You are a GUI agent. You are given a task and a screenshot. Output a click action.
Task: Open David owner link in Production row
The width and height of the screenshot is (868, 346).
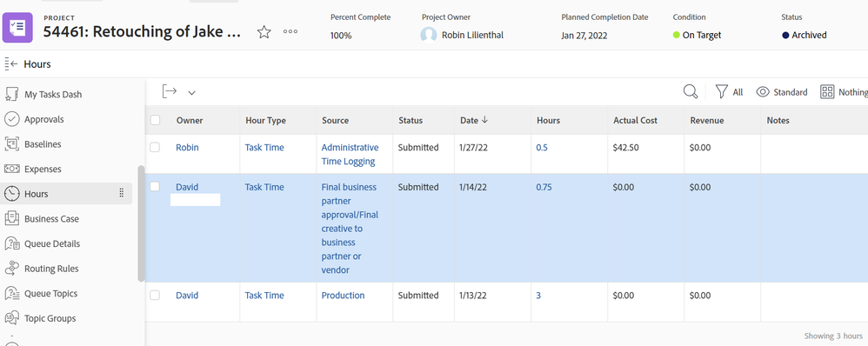187,296
